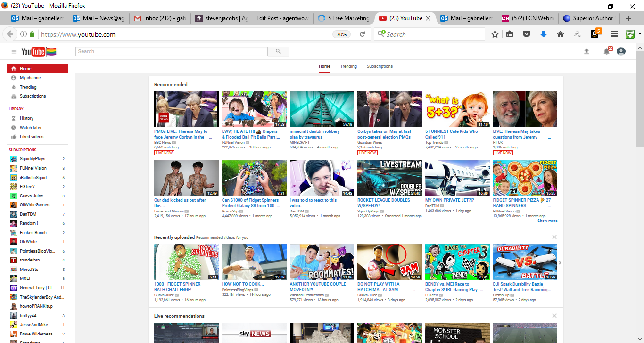The image size is (644, 343).
Task: Switch to the Trending top tab
Action: pyautogui.click(x=348, y=66)
